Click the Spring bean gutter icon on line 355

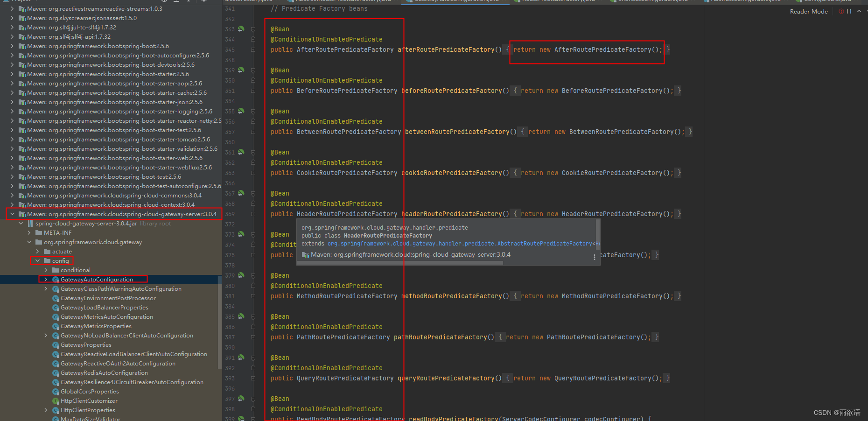point(241,111)
